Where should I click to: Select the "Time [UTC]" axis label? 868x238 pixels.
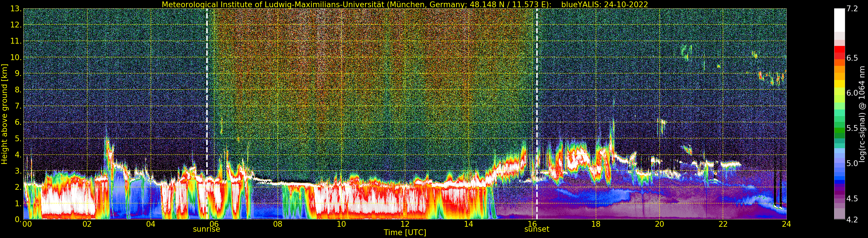(x=405, y=233)
